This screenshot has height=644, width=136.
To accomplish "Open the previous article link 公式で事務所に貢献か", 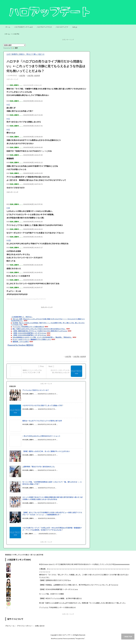I will click(25, 54).
